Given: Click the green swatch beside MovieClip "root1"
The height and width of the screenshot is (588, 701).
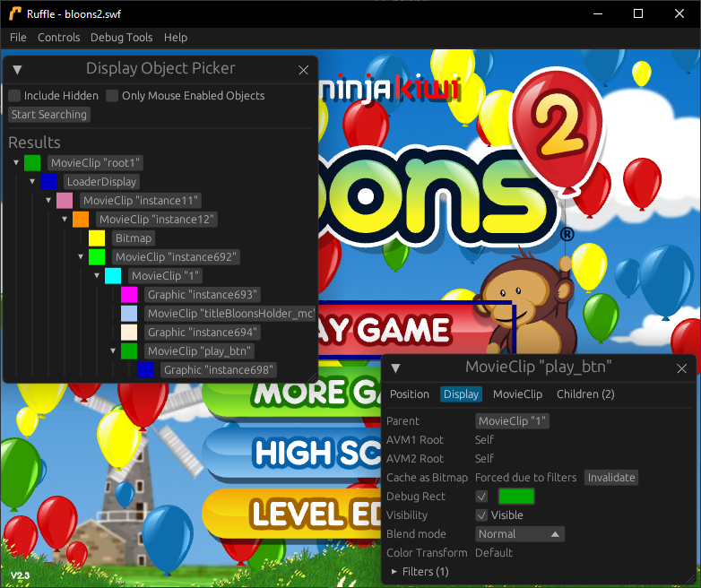Looking at the screenshot, I should [x=32, y=163].
